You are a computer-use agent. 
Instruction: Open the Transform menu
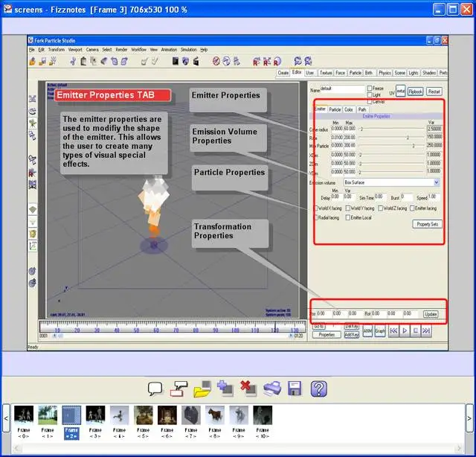57,50
